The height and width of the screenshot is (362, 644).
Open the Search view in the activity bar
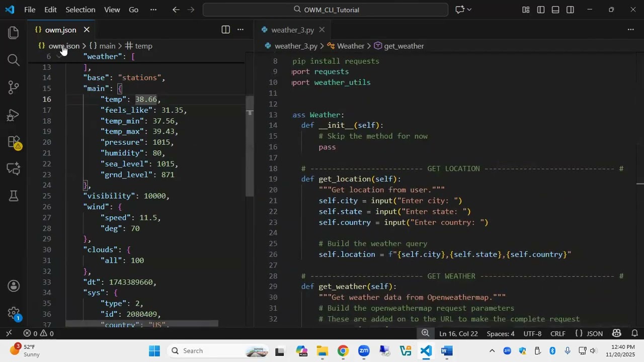(x=14, y=60)
